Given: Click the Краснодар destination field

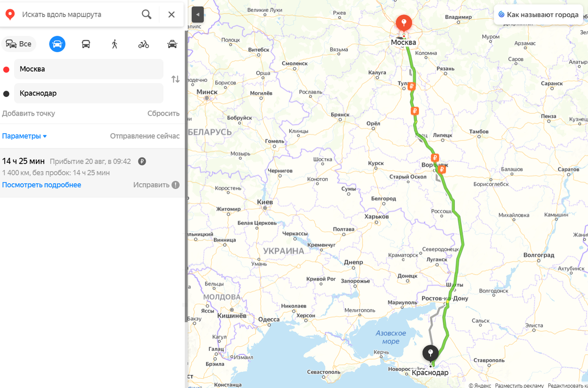Looking at the screenshot, I should [x=89, y=93].
